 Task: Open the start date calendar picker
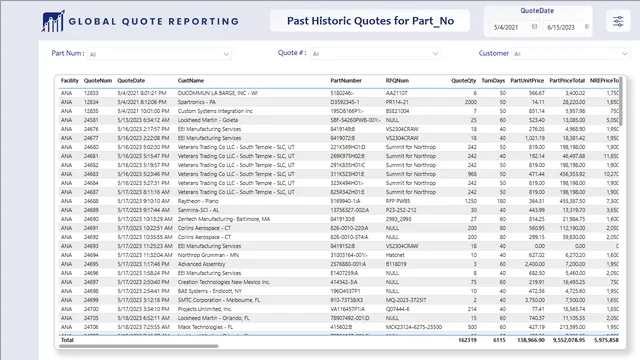534,27
